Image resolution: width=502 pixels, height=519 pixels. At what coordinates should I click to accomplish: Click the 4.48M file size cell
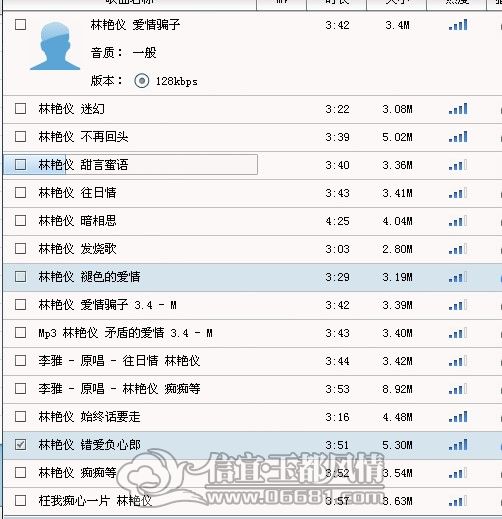point(397,417)
